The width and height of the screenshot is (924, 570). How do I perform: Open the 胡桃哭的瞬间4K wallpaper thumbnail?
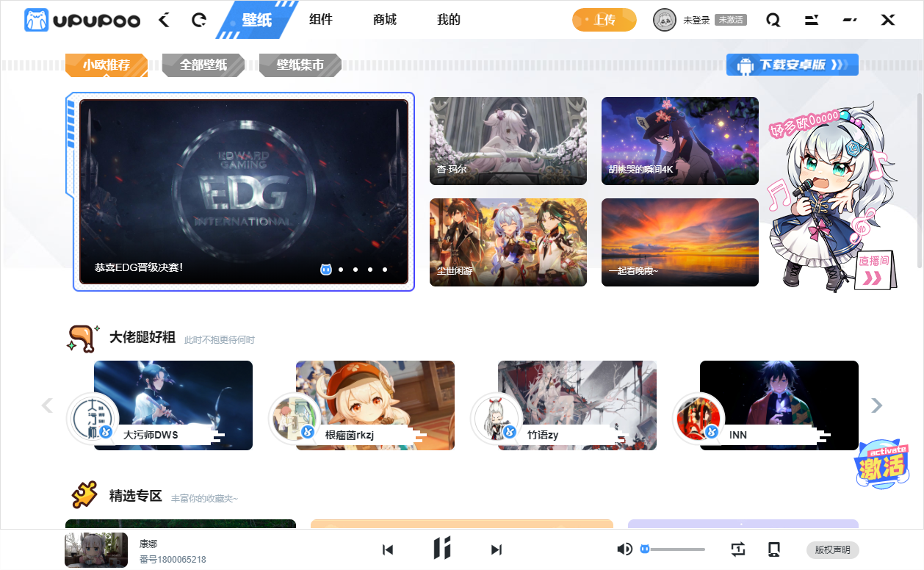[679, 140]
